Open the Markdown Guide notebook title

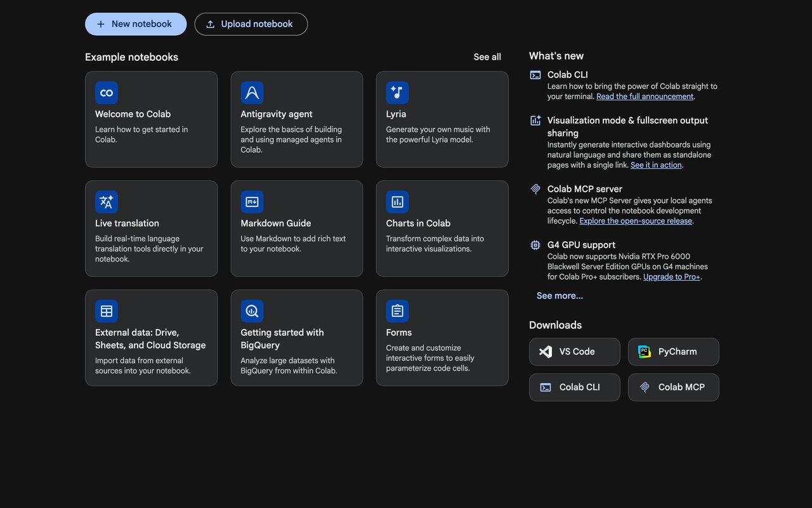pos(276,224)
